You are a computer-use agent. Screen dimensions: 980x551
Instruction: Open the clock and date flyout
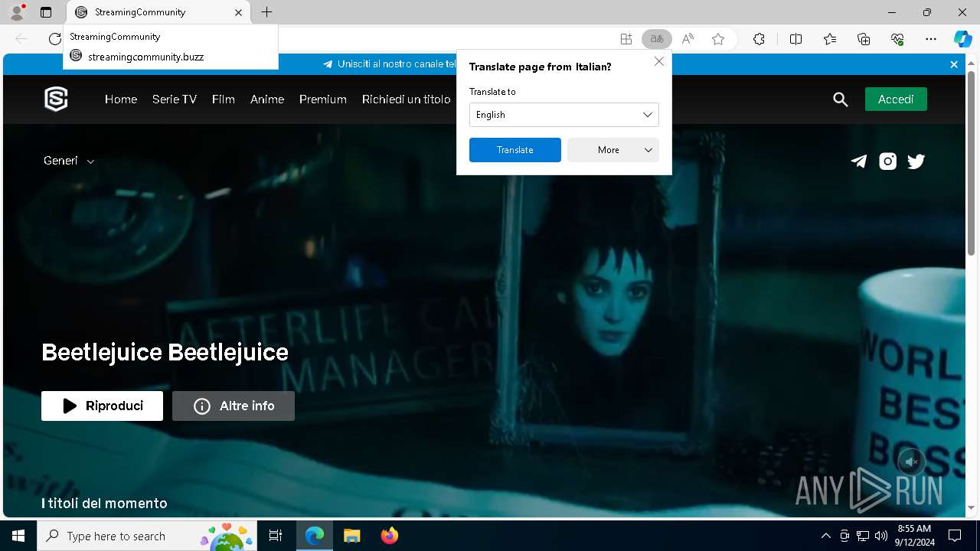[914, 536]
